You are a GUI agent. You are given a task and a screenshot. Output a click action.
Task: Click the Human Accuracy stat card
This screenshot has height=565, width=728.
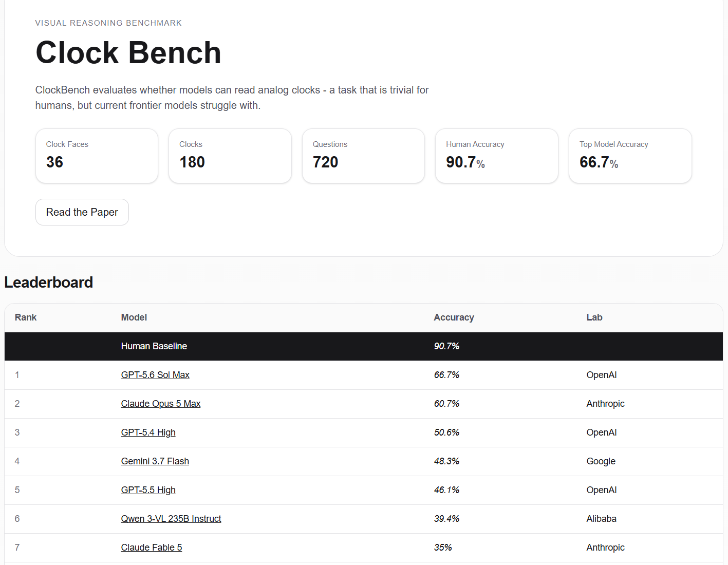tap(497, 156)
